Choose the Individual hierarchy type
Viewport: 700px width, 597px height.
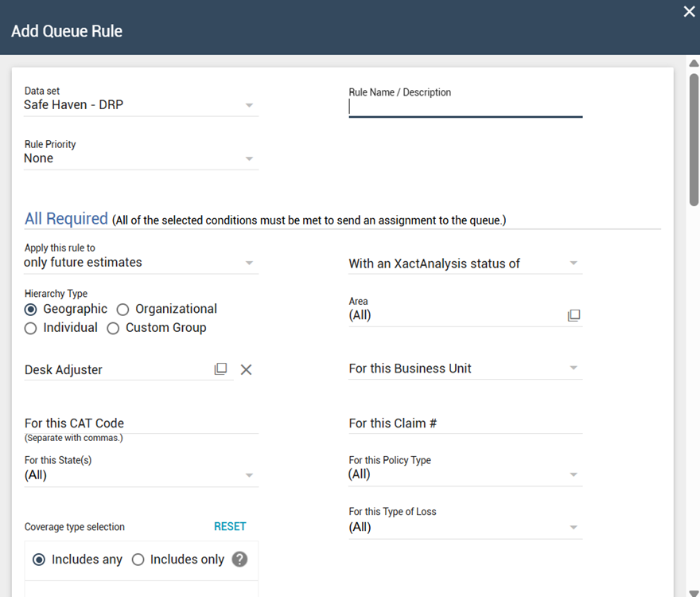click(31, 328)
